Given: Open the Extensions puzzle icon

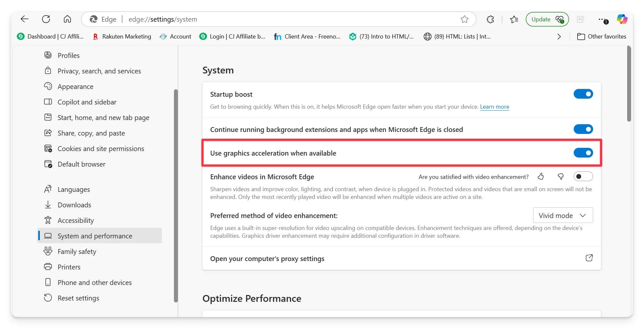Looking at the screenshot, I should click(490, 19).
